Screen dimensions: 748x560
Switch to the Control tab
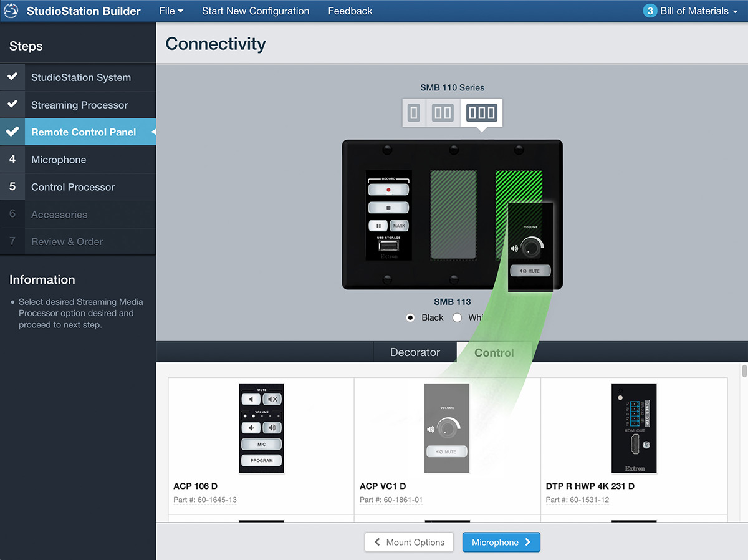pyautogui.click(x=494, y=352)
